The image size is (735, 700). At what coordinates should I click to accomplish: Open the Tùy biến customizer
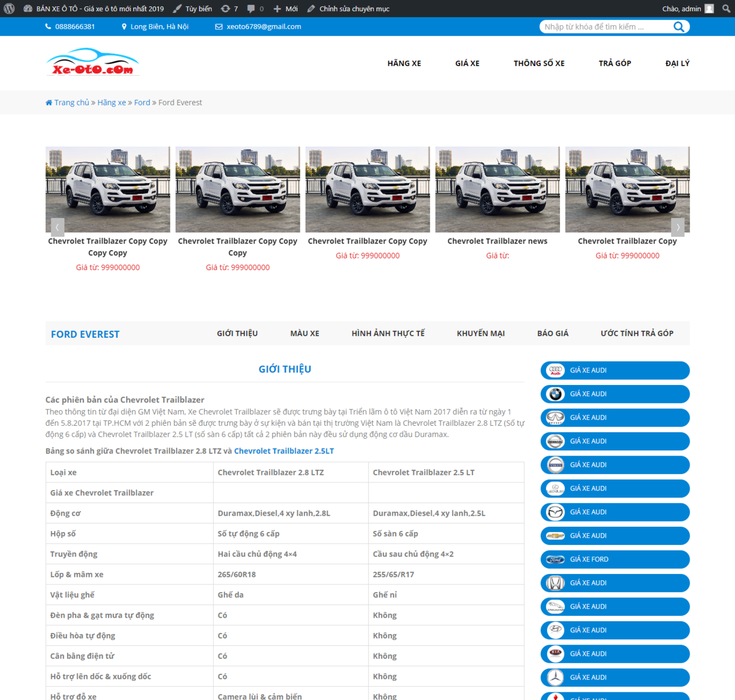(192, 9)
